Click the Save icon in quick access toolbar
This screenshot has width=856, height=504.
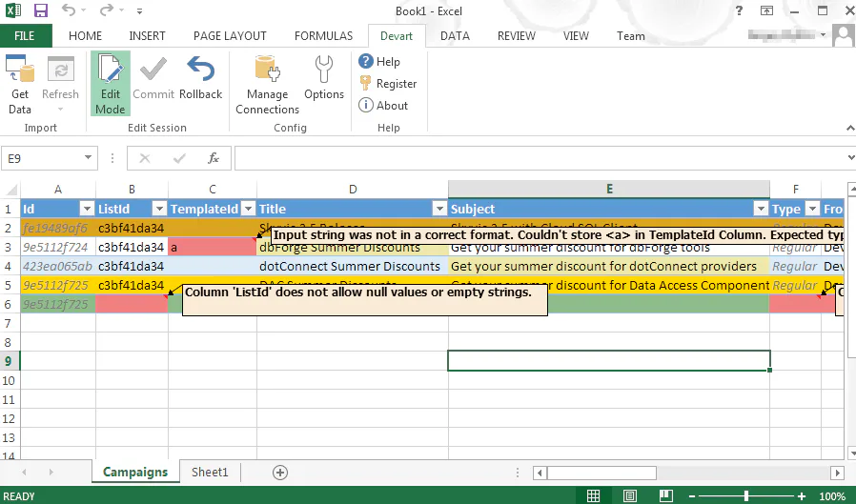click(x=41, y=10)
